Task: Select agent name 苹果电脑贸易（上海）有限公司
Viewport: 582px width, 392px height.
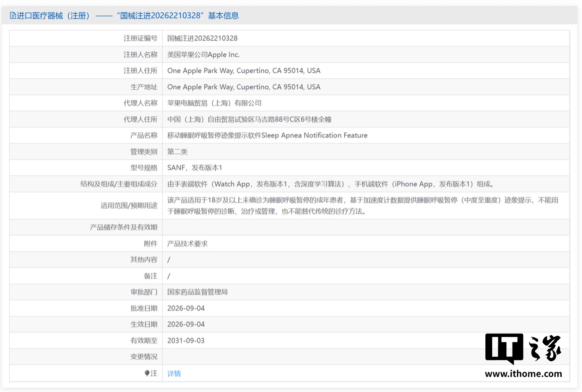Action: [215, 103]
